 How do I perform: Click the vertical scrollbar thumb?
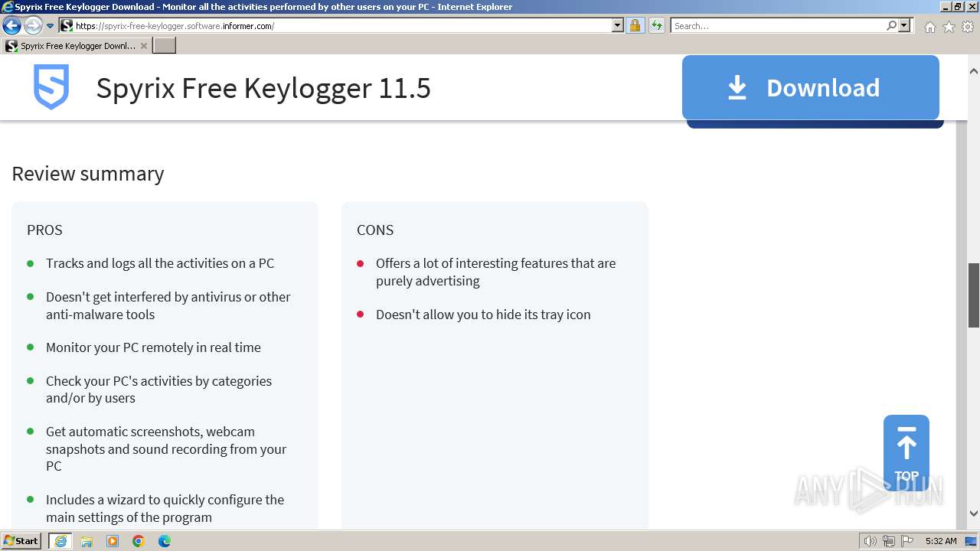tap(974, 295)
